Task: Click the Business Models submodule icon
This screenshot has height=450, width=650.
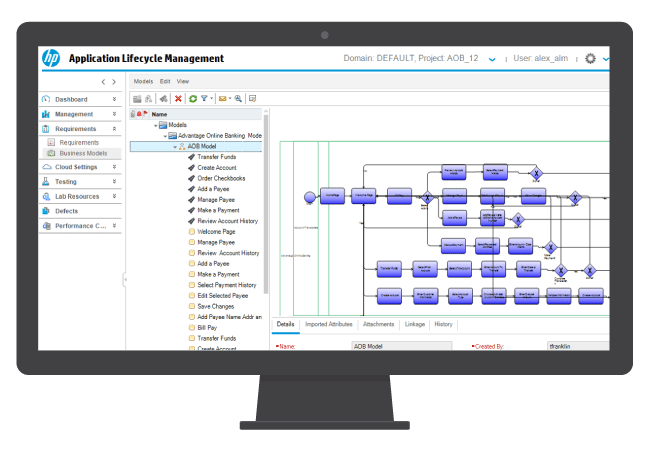Action: pos(51,153)
